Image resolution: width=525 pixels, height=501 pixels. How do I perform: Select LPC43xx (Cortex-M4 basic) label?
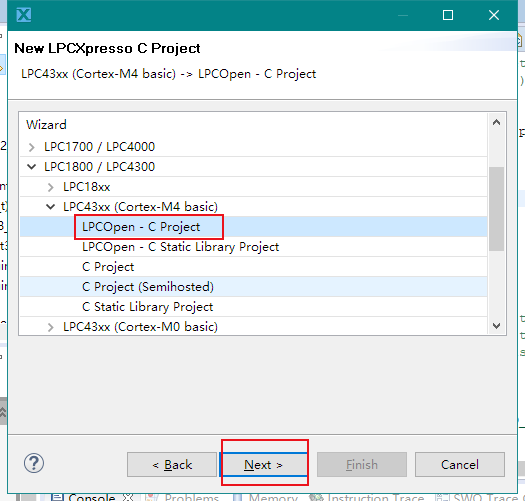click(140, 207)
